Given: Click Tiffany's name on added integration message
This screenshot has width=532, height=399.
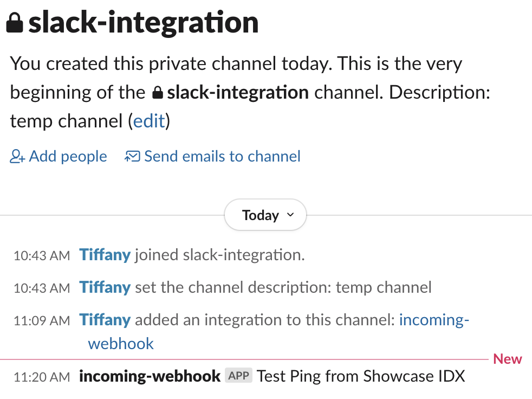Looking at the screenshot, I should 105,320.
